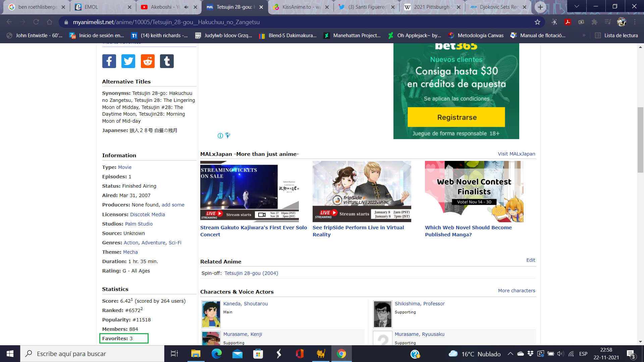Open Adobe Acrobat extension icon
The width and height of the screenshot is (644, 362).
pos(568,22)
